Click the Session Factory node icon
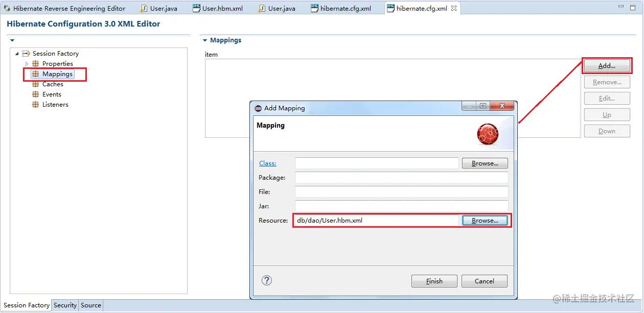This screenshot has width=644, height=313. [x=26, y=54]
